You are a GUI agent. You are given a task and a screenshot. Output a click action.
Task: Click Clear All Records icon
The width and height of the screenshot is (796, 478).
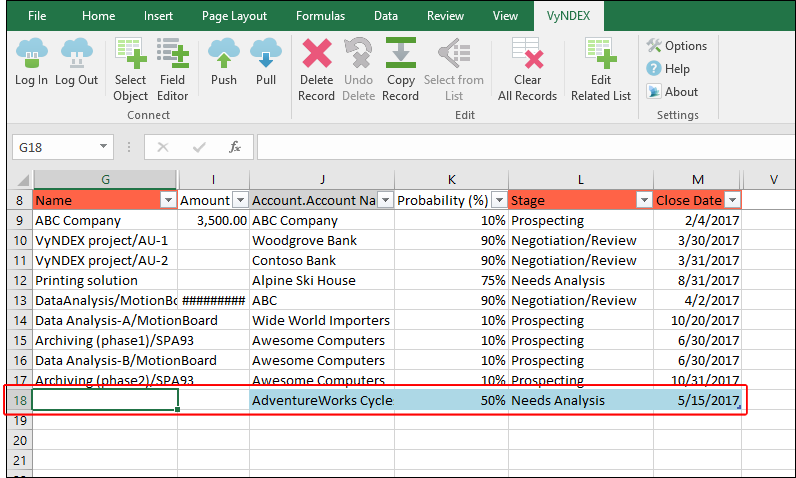pos(527,53)
